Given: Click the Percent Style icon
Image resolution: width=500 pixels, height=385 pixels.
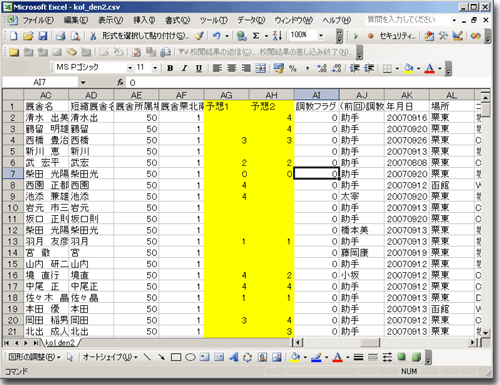Looking at the screenshot, I should point(293,68).
